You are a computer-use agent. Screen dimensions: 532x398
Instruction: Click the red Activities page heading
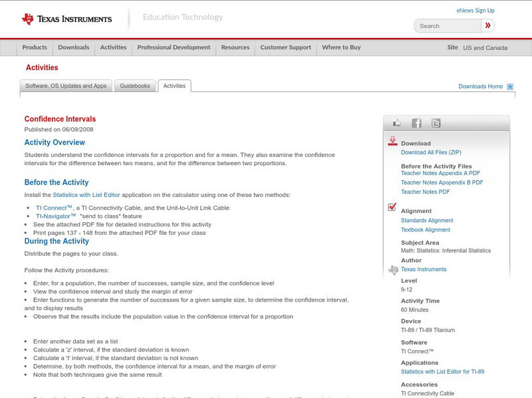coord(42,68)
